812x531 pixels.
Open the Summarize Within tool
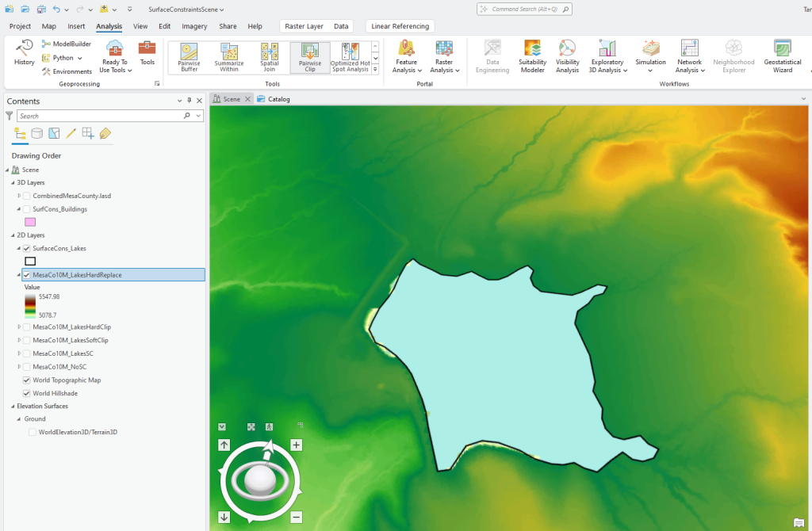229,56
